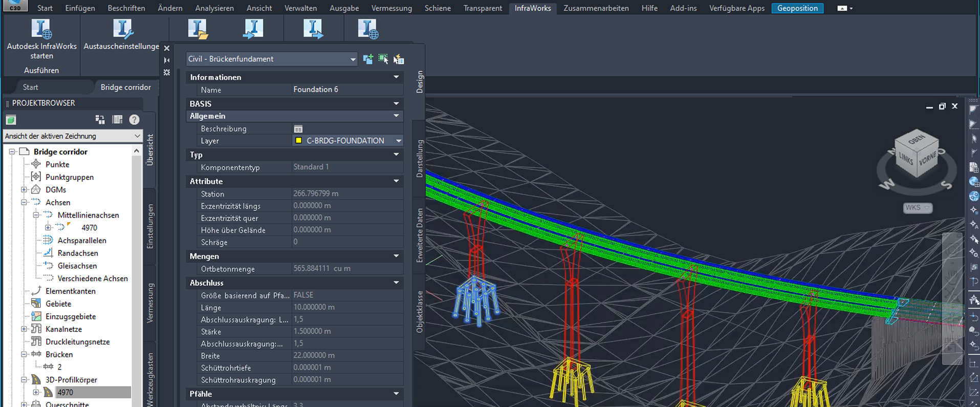The width and height of the screenshot is (980, 407).
Task: Expand the DGMs tree node
Action: (x=24, y=190)
